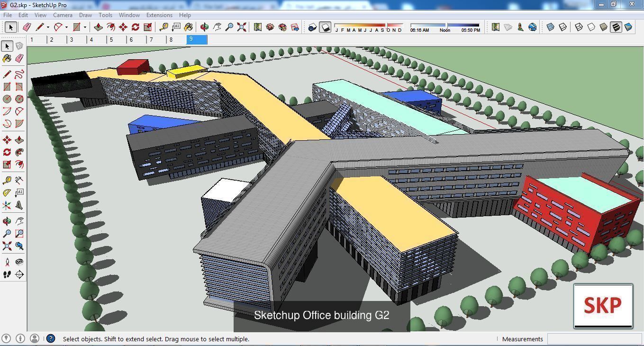
Task: Select the Text label tool in top toolbar
Action: (x=176, y=27)
